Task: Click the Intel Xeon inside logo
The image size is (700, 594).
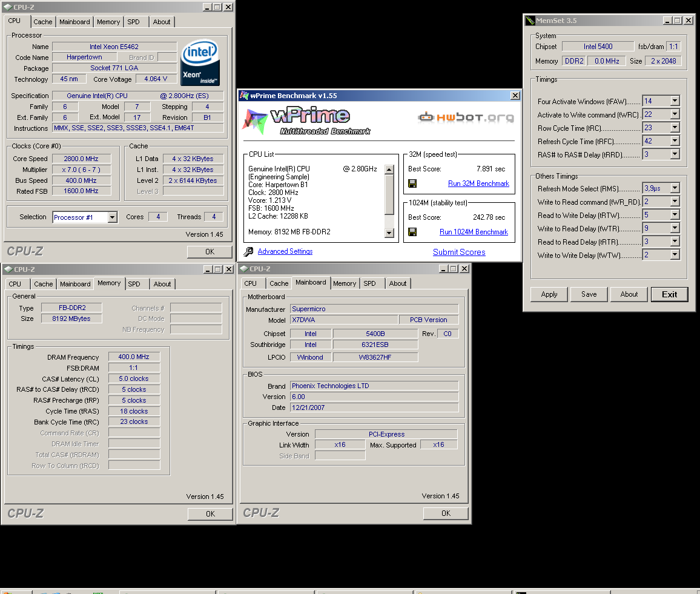Action: tap(200, 63)
